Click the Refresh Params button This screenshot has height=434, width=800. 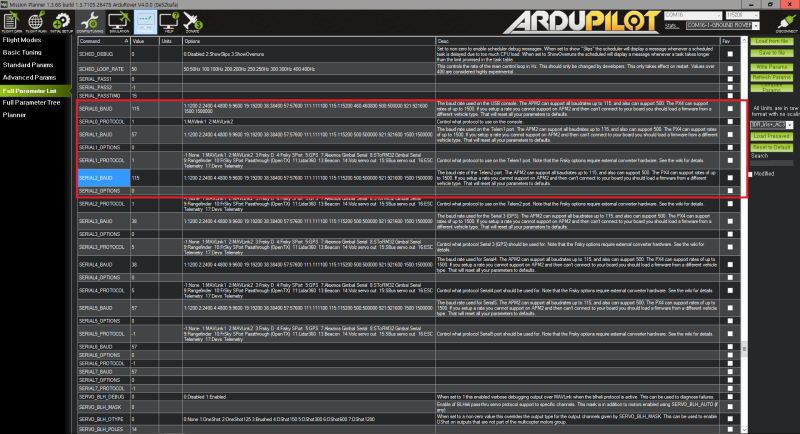771,78
